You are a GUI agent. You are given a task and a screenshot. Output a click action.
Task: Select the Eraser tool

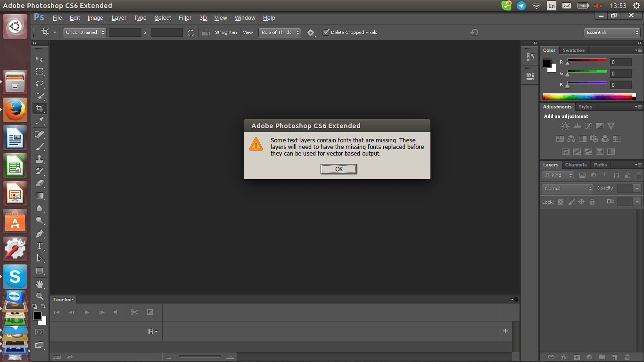pos(40,183)
